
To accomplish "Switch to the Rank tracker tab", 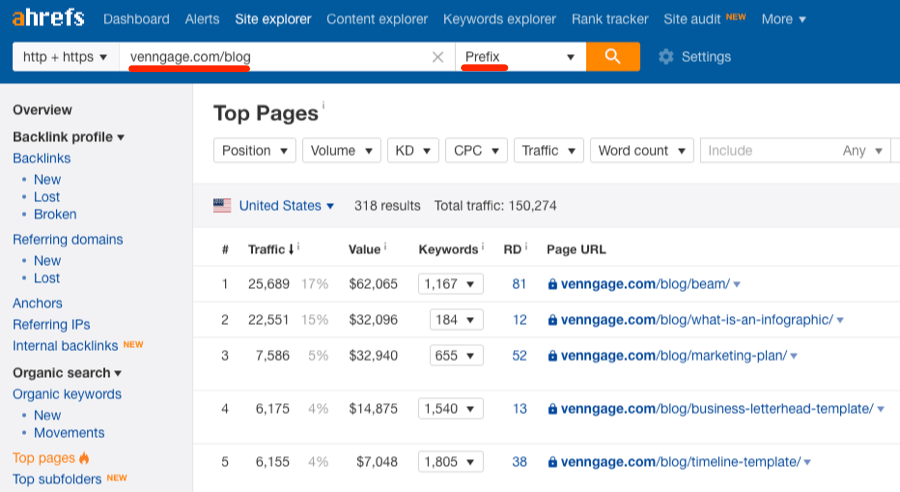I will coord(610,19).
